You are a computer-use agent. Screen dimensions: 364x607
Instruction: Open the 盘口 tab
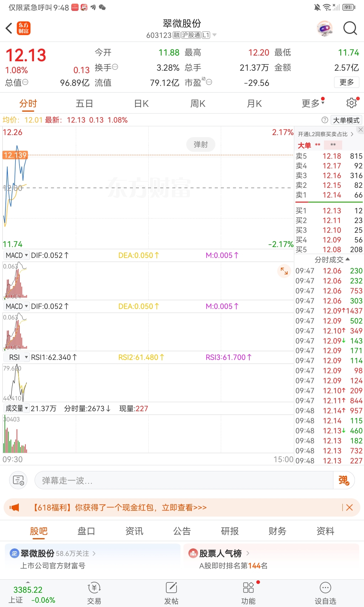(86, 531)
